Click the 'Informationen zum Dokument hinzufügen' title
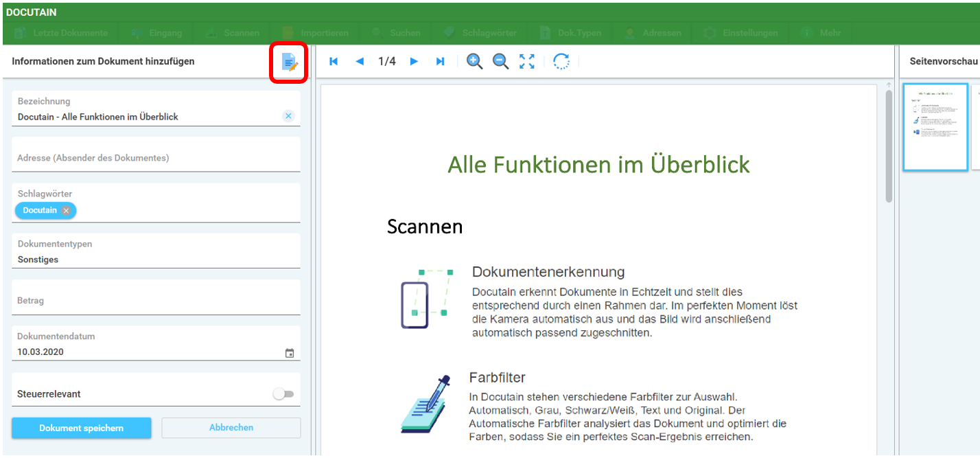Image resolution: width=980 pixels, height=458 pixels. [x=103, y=61]
